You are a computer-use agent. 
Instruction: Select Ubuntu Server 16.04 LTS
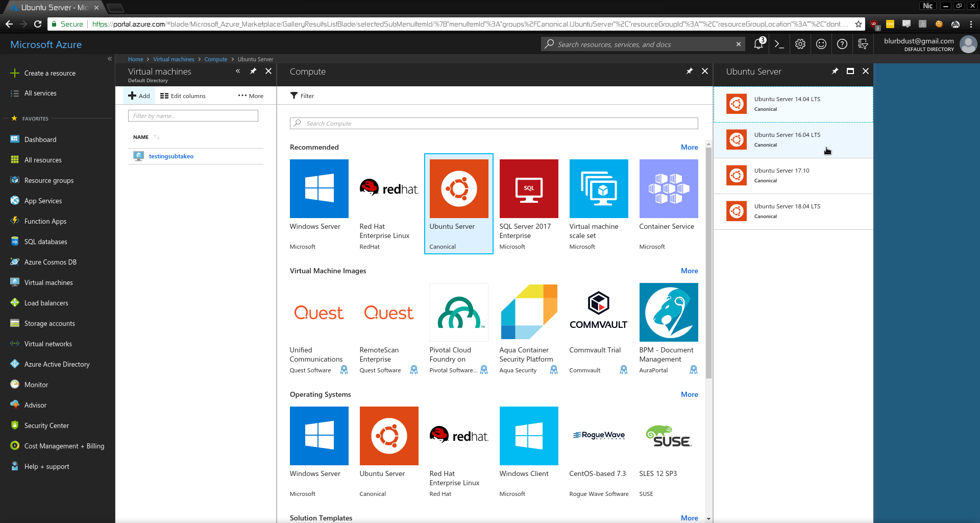pyautogui.click(x=793, y=140)
